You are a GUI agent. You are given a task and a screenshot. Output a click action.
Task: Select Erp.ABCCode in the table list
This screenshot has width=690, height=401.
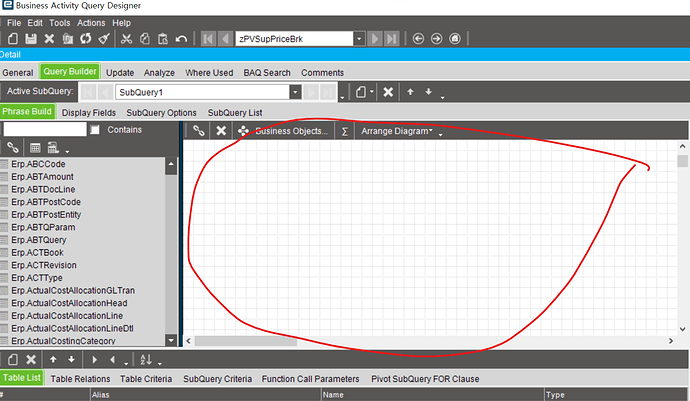coord(38,164)
